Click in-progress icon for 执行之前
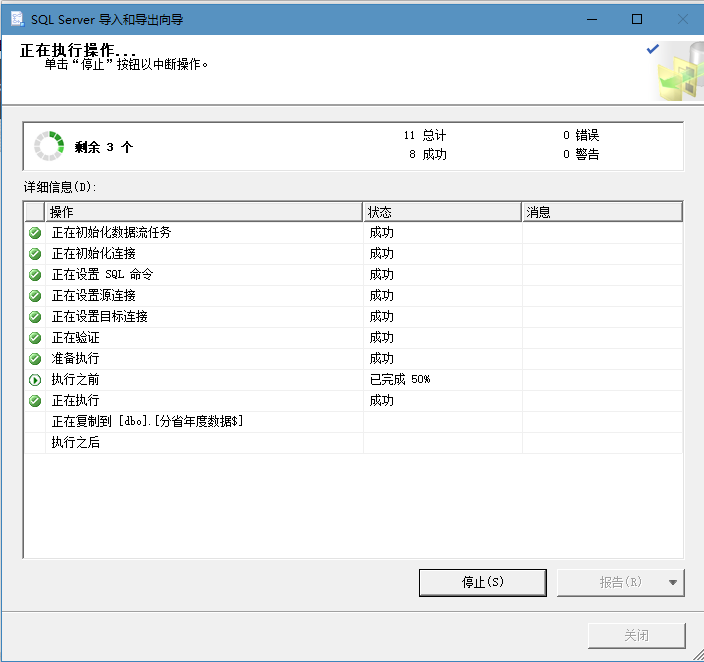Viewport: 704px width, 662px height. click(35, 380)
